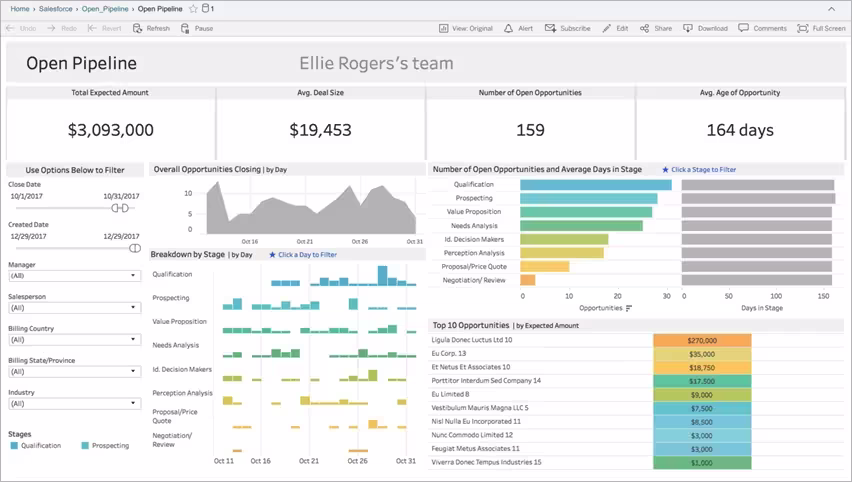Viewport: 852px width, 482px height.
Task: Select the Qualification legend color swatch
Action: (14, 445)
